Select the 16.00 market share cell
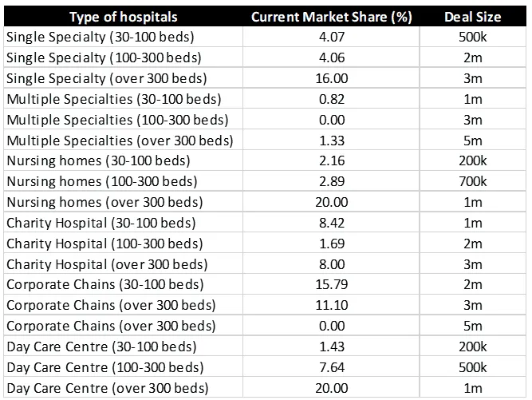The width and height of the screenshot is (532, 400). pos(331,78)
